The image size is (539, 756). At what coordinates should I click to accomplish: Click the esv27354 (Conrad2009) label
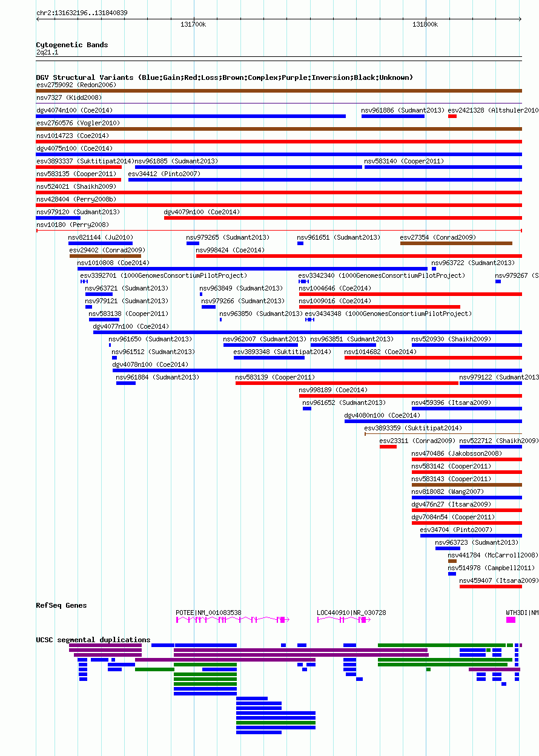438,237
